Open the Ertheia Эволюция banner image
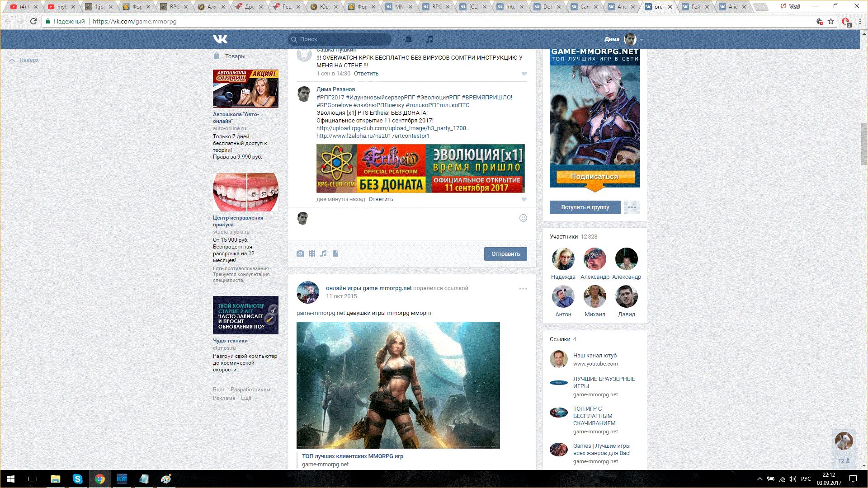The image size is (868, 488). [x=420, y=169]
